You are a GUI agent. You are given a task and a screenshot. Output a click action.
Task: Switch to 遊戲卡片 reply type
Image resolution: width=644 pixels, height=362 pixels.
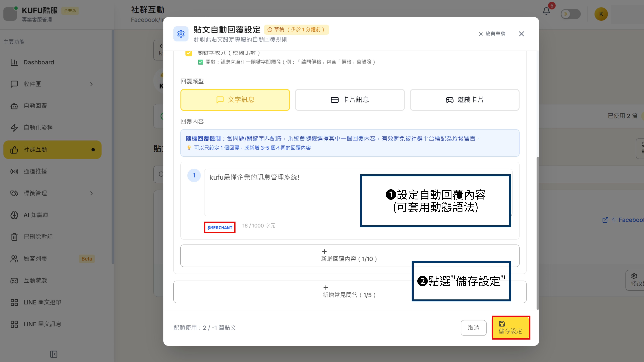point(465,99)
